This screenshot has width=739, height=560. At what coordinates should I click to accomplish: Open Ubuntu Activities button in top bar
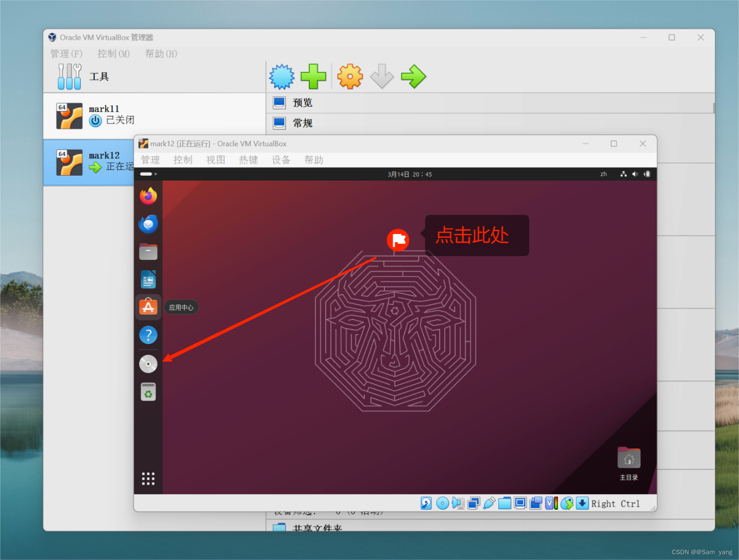pyautogui.click(x=148, y=174)
